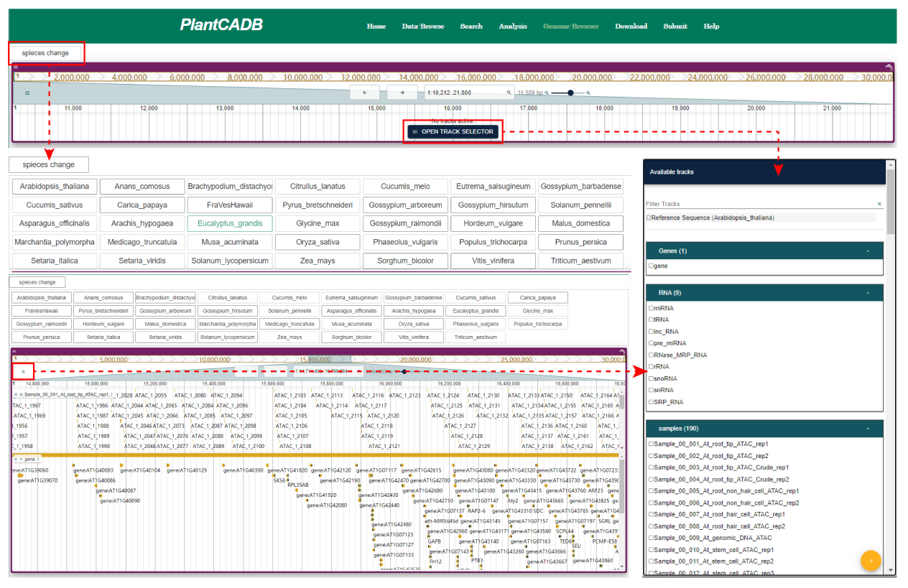Screen dimensions: 908x588
Task: Click the middle spieces change button
Action: point(49,165)
